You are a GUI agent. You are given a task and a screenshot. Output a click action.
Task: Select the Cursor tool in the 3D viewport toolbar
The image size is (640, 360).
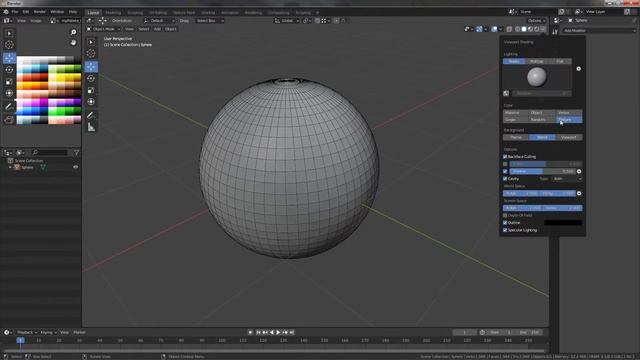point(91,53)
